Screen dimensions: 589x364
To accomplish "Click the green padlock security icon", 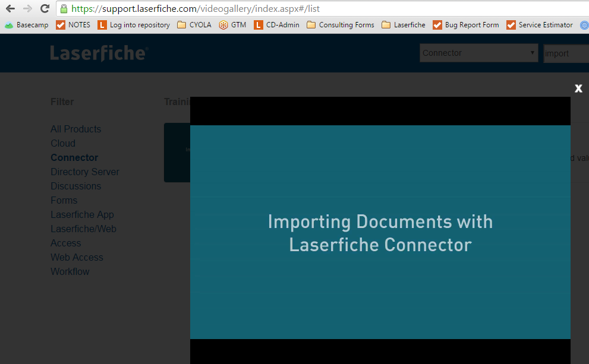I will pos(64,9).
